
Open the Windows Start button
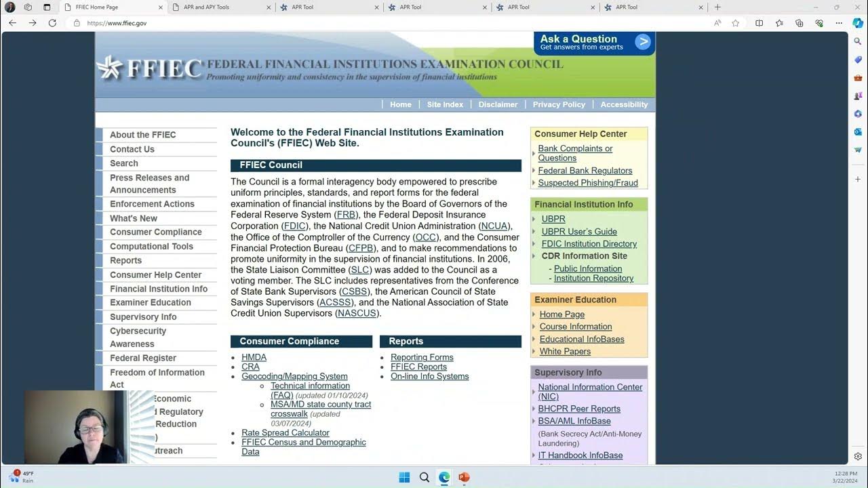tap(404, 477)
